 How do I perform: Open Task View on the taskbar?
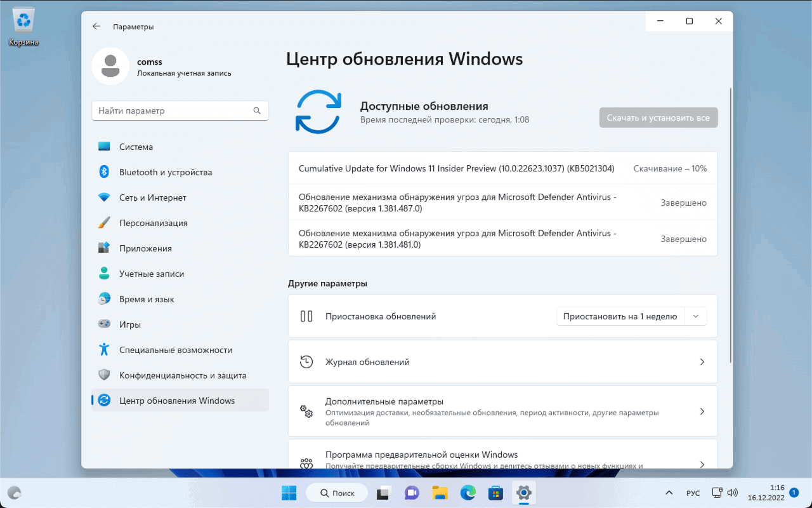(383, 493)
